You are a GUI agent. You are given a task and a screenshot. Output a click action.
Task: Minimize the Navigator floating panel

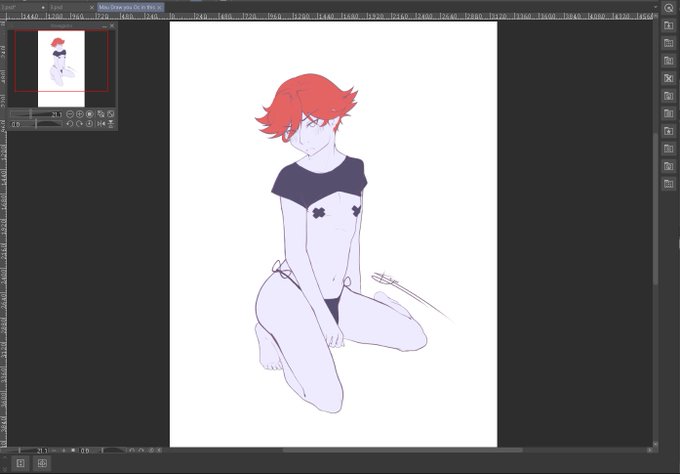[104, 26]
